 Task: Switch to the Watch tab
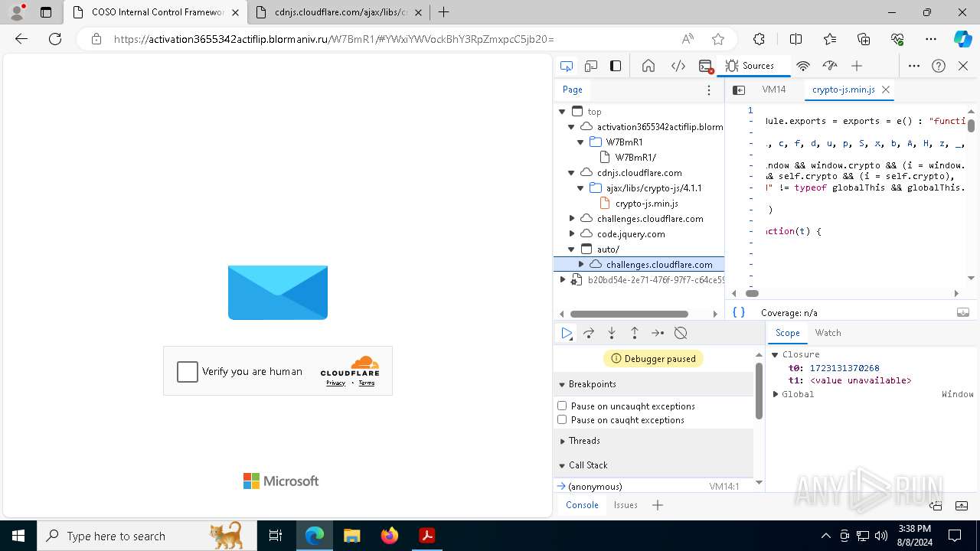(828, 333)
